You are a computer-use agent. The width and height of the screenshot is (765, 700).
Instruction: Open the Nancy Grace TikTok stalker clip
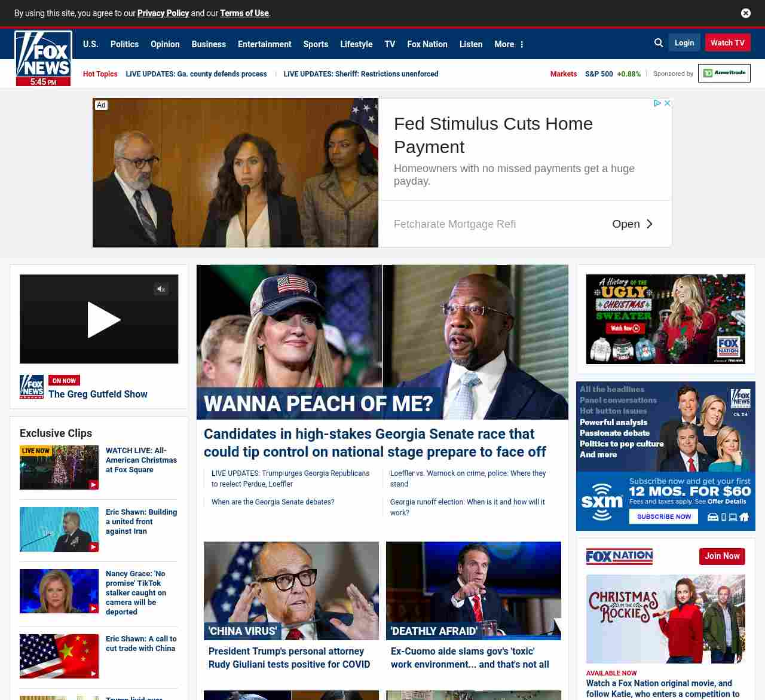pos(136,592)
